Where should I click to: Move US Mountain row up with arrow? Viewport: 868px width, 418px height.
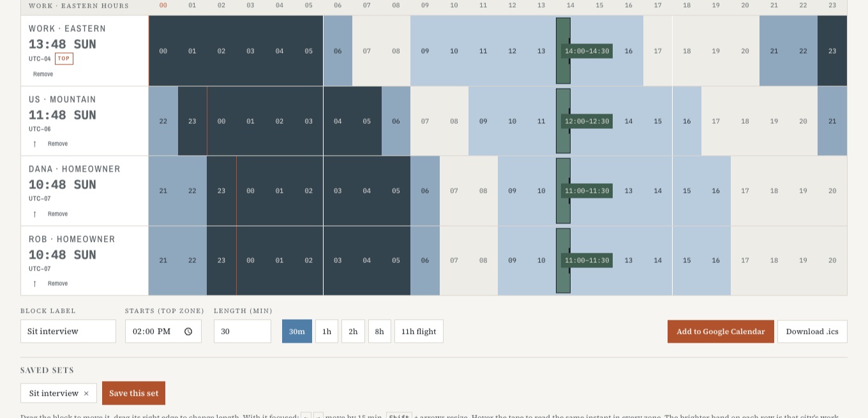(x=34, y=144)
